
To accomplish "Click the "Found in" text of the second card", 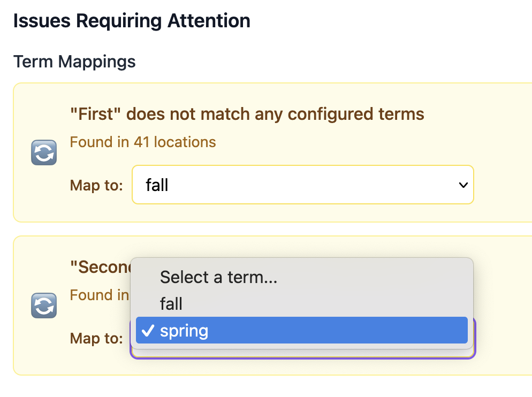I will (100, 295).
